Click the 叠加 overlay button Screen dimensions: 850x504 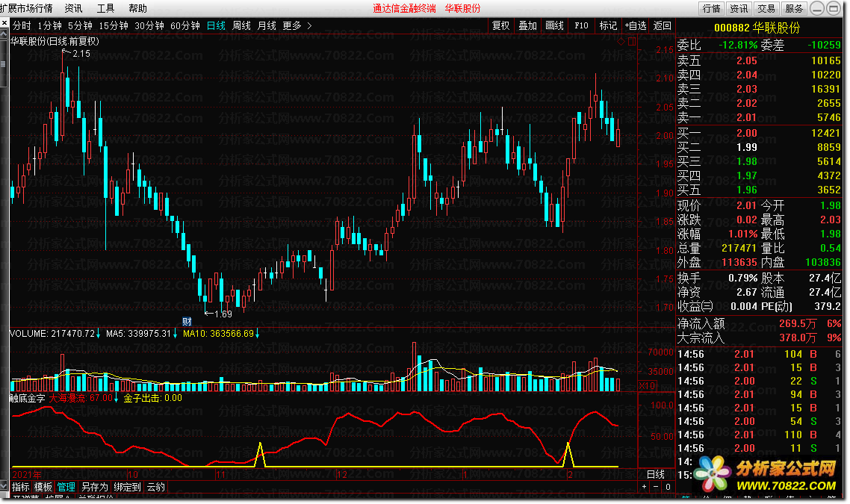(x=527, y=25)
